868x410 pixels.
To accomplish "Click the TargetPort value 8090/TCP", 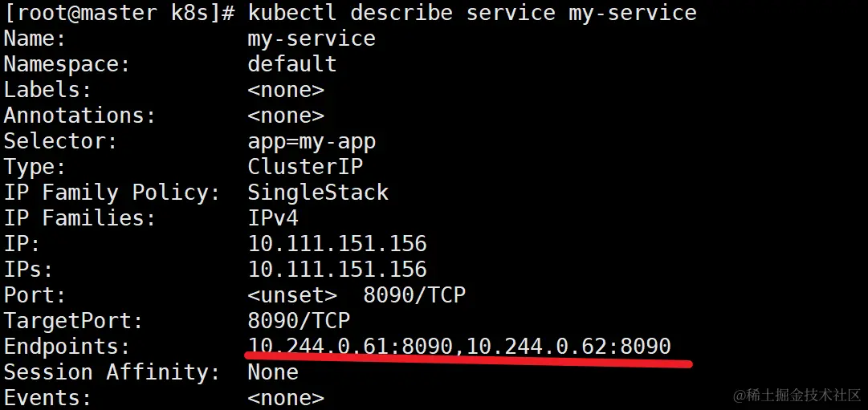I will (x=299, y=321).
